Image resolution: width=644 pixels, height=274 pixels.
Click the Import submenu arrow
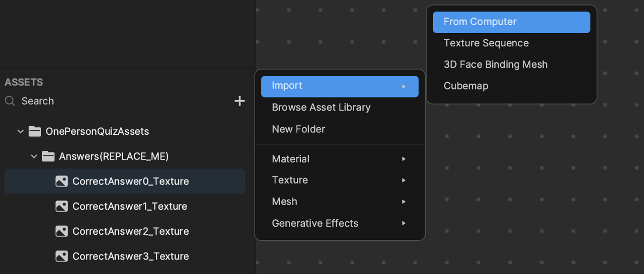click(404, 86)
